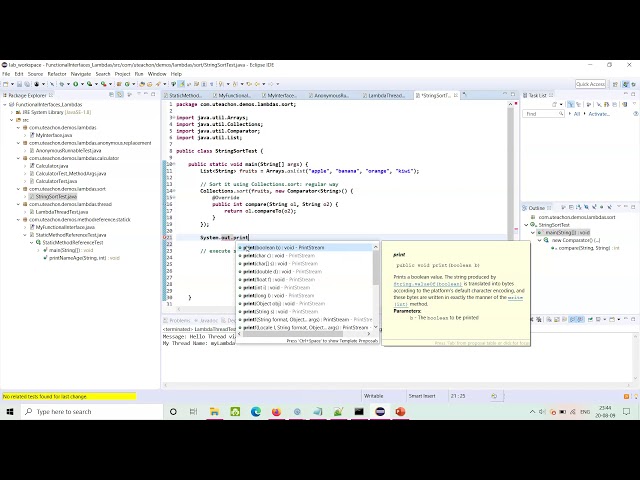
Task: Toggle Sort alphabetically in Outline view
Action: point(578,207)
